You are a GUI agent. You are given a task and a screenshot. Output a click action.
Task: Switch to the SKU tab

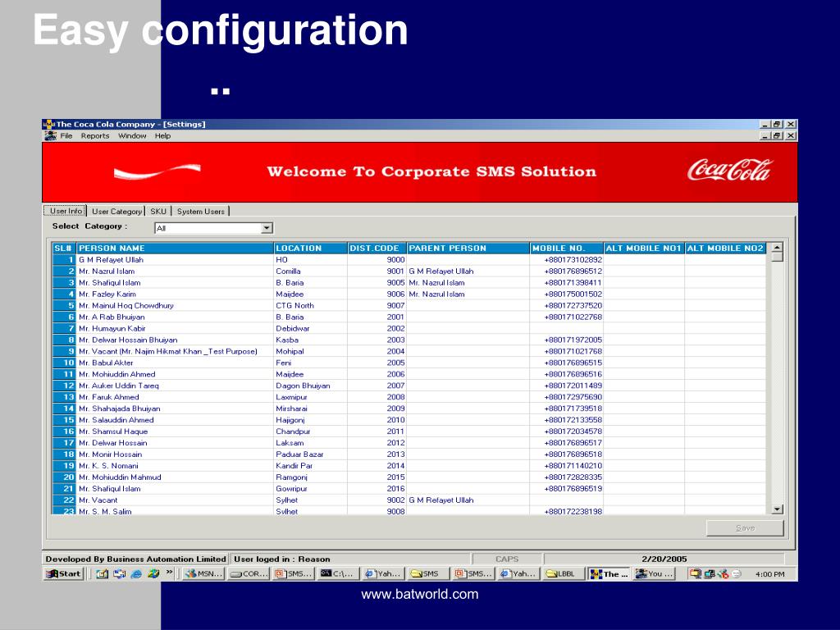tap(158, 212)
